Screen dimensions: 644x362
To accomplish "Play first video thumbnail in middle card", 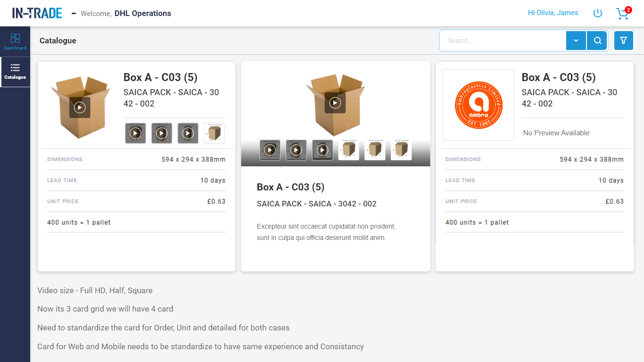I will [270, 150].
